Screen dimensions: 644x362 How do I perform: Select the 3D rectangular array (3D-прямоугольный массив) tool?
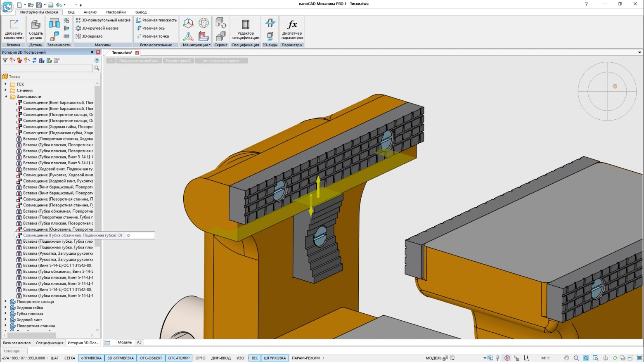[x=103, y=20]
